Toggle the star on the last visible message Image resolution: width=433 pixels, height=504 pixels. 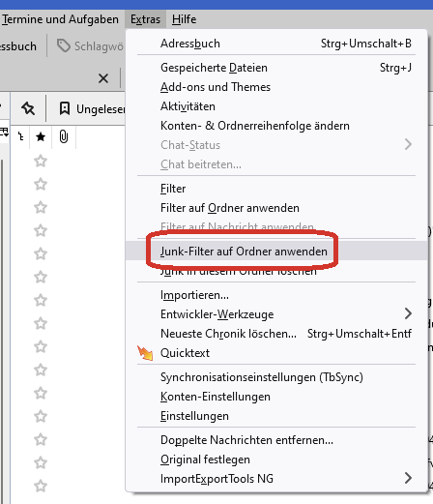pos(41,486)
